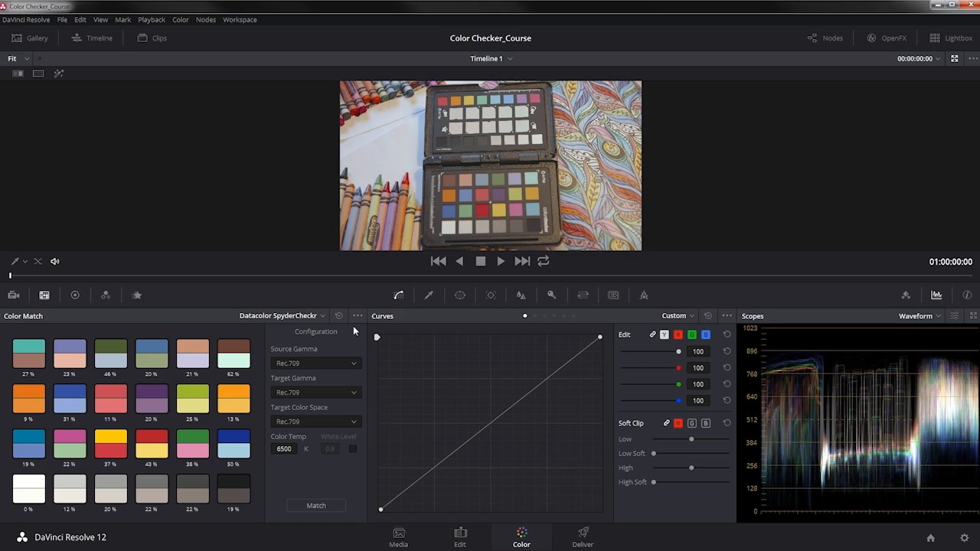Click the Match button
The width and height of the screenshot is (980, 551).
316,506
